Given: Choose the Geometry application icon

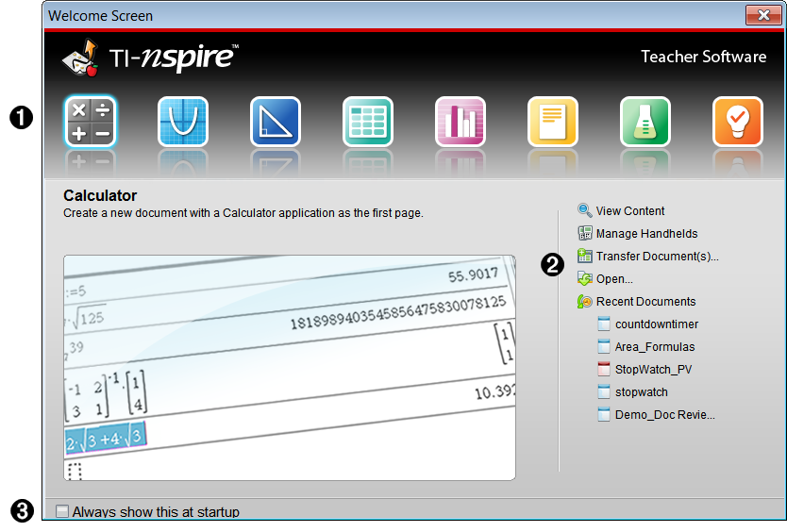Looking at the screenshot, I should click(275, 122).
